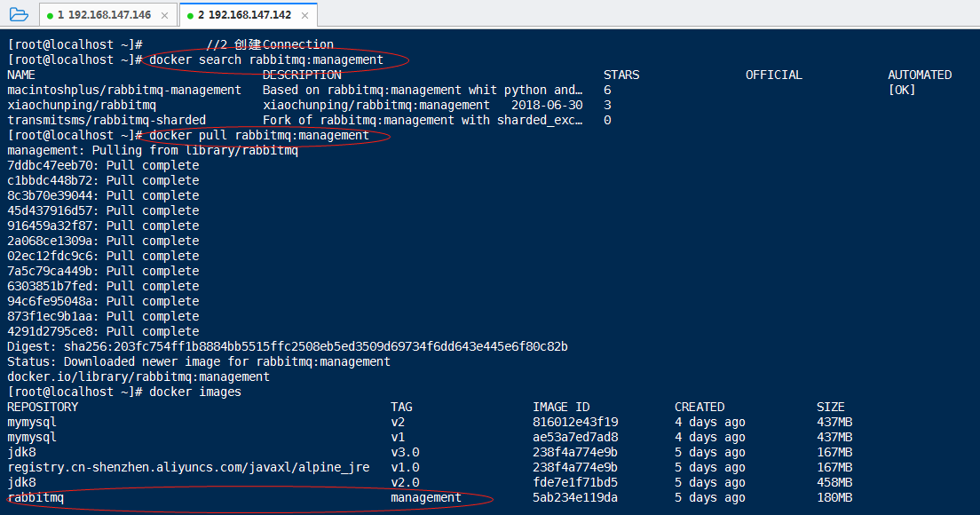Click image ID fde7e1f71bd5

575,482
